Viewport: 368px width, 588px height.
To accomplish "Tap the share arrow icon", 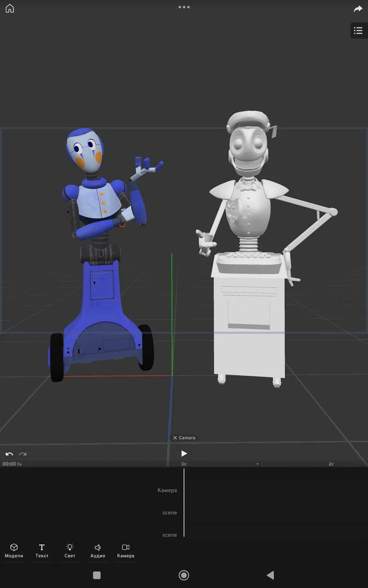I will pos(358,9).
